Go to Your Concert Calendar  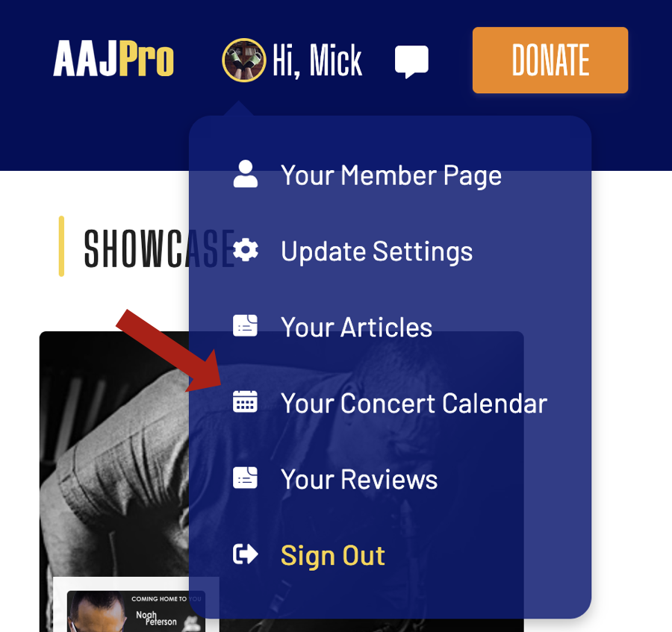414,404
